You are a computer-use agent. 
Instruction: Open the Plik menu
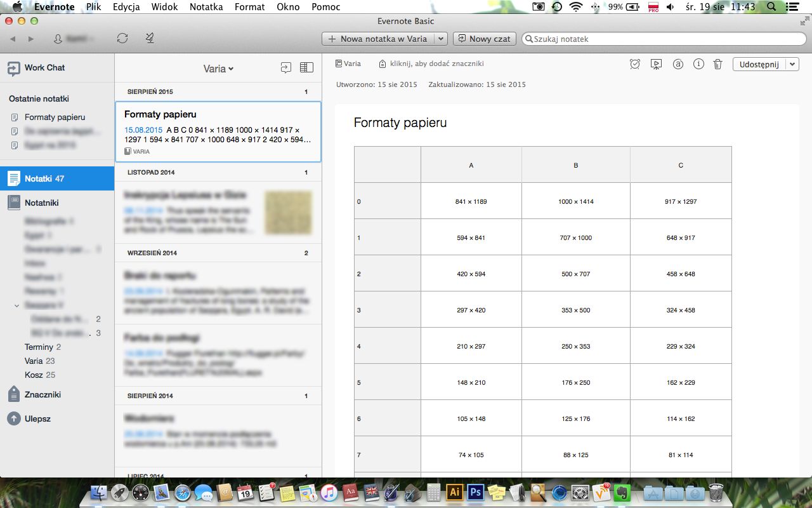click(x=94, y=7)
